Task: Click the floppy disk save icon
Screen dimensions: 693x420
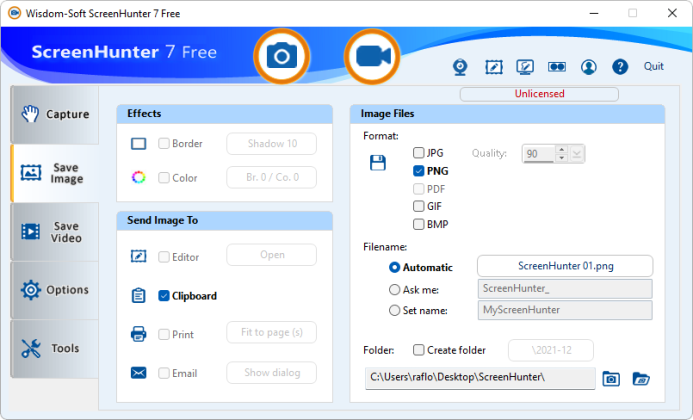Action: coord(377,163)
